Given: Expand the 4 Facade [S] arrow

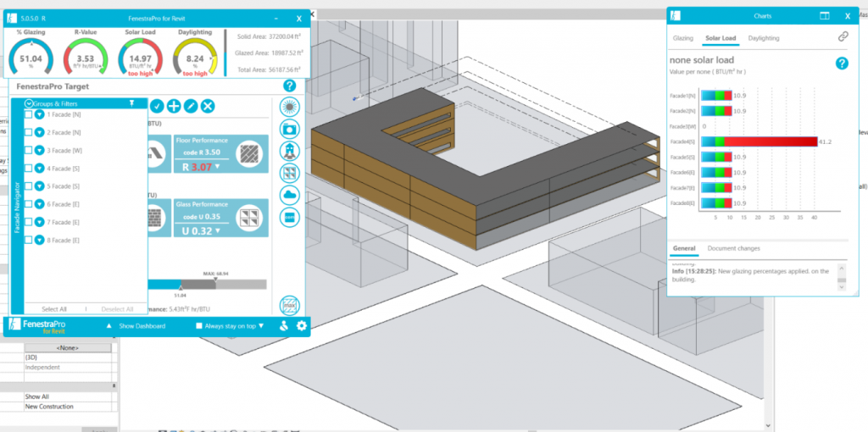Looking at the screenshot, I should (39, 169).
